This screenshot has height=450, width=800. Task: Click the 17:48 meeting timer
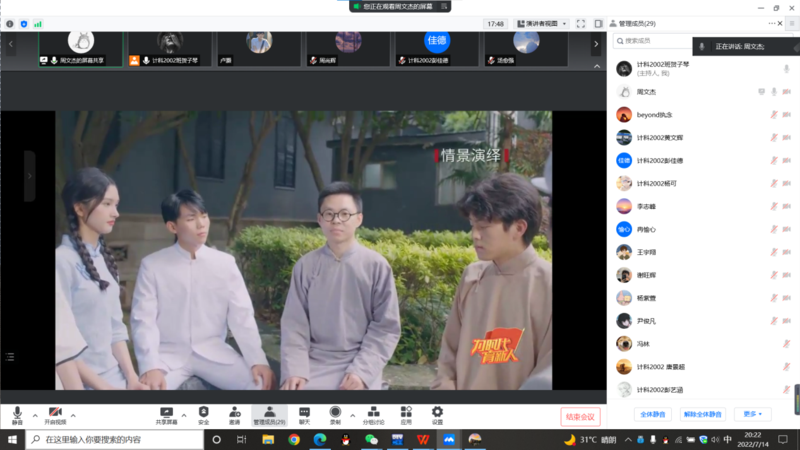tap(495, 24)
